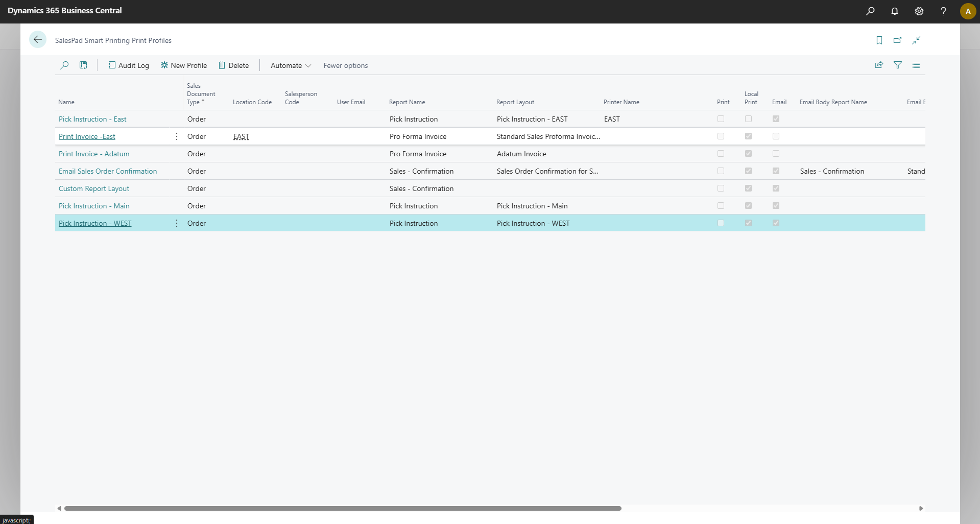Open Email Body Report Name column menu

pos(833,102)
